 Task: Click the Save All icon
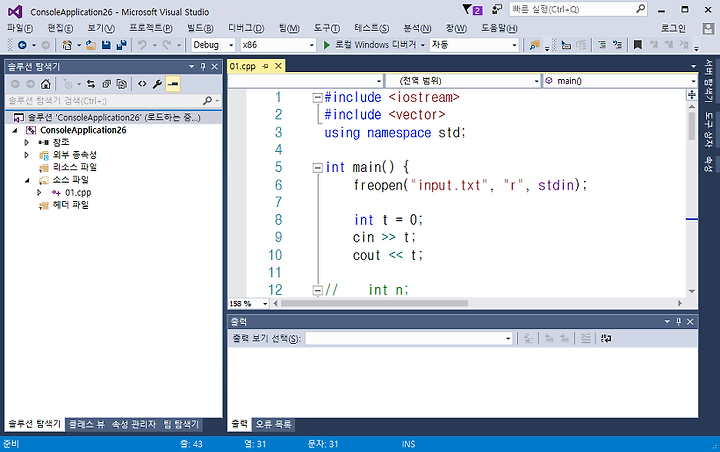[122, 45]
